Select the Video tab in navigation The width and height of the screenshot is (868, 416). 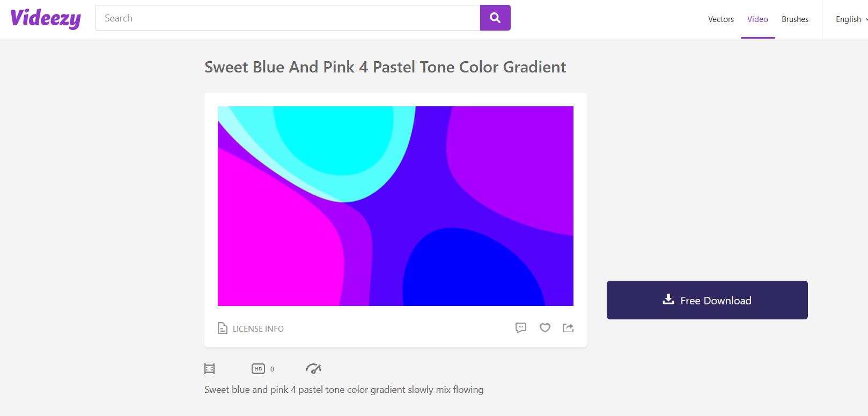point(757,19)
